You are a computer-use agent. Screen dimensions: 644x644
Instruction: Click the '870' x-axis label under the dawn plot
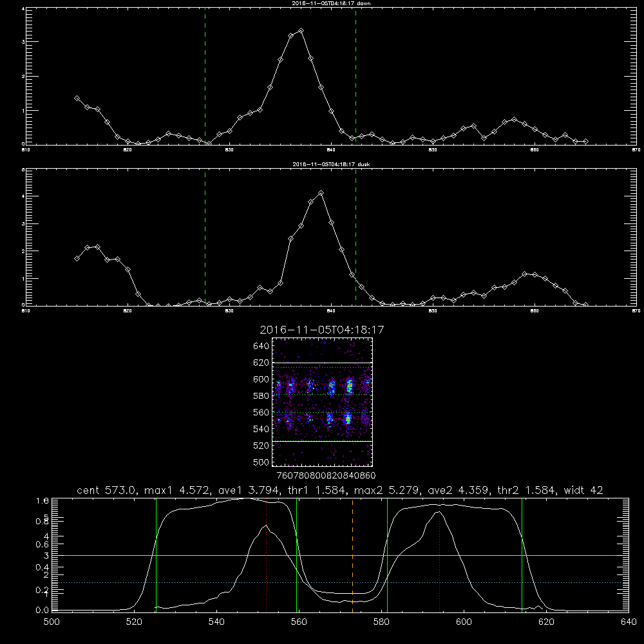636,150
